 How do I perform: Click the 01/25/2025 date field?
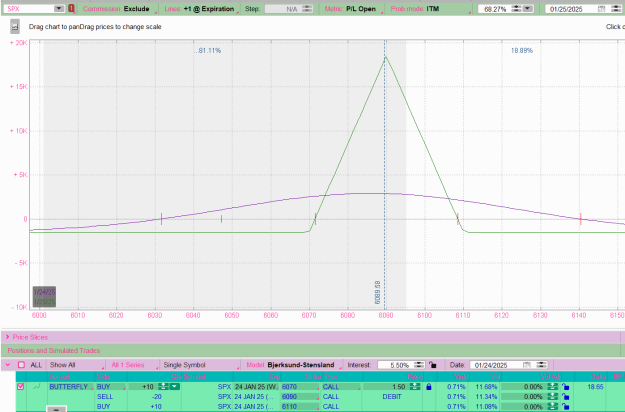[572, 9]
